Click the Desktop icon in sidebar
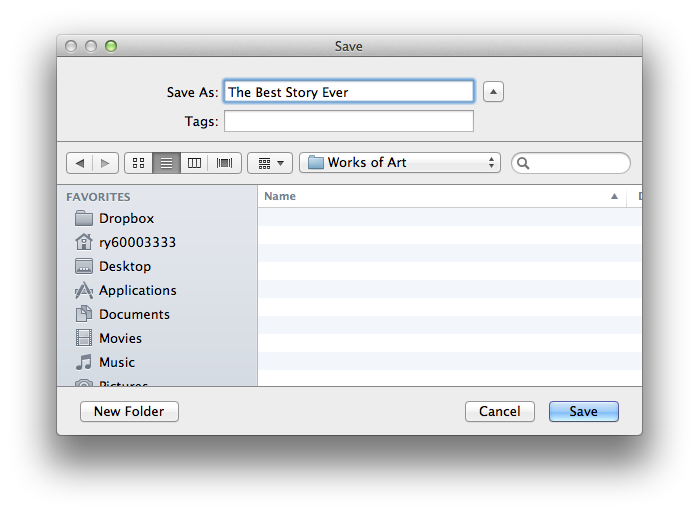Screen dimensions: 699x514 pos(84,266)
